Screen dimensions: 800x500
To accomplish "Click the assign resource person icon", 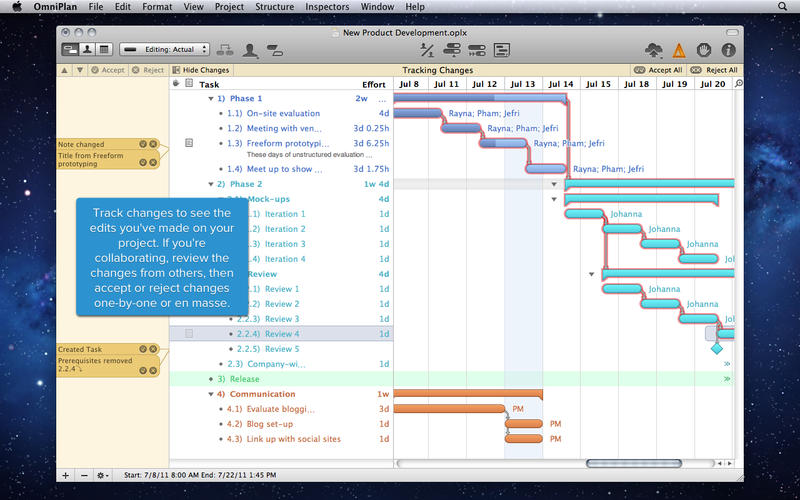I will point(249,49).
